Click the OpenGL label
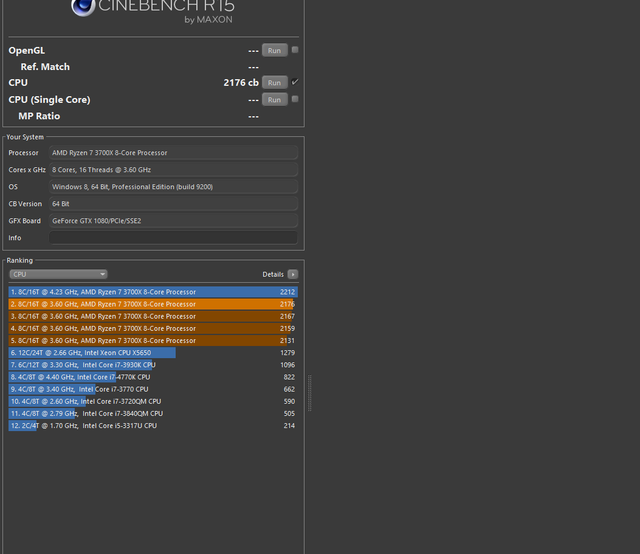The image size is (640, 554). tap(27, 51)
